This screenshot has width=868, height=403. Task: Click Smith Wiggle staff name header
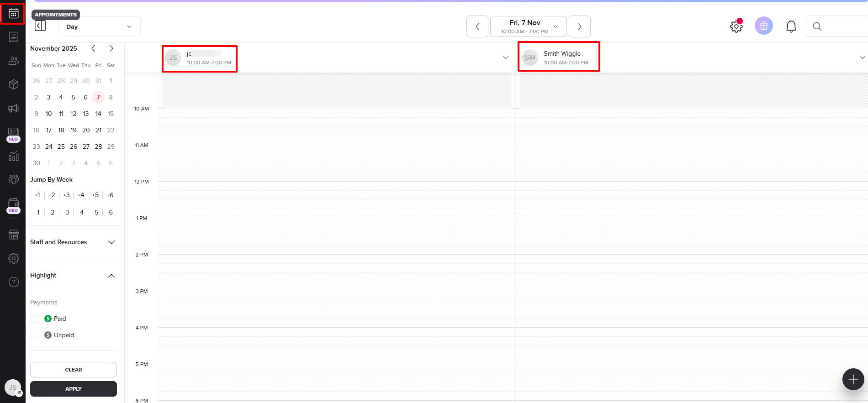pyautogui.click(x=562, y=53)
